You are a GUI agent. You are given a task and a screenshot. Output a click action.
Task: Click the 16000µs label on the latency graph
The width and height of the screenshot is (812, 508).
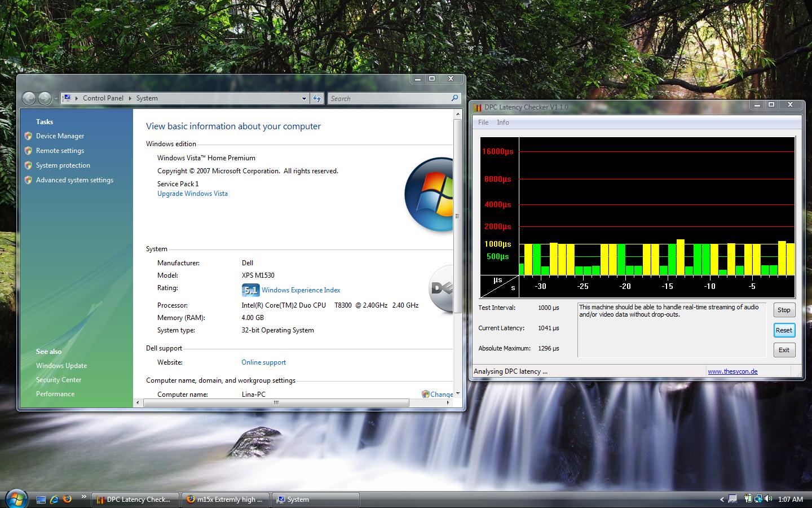point(498,151)
